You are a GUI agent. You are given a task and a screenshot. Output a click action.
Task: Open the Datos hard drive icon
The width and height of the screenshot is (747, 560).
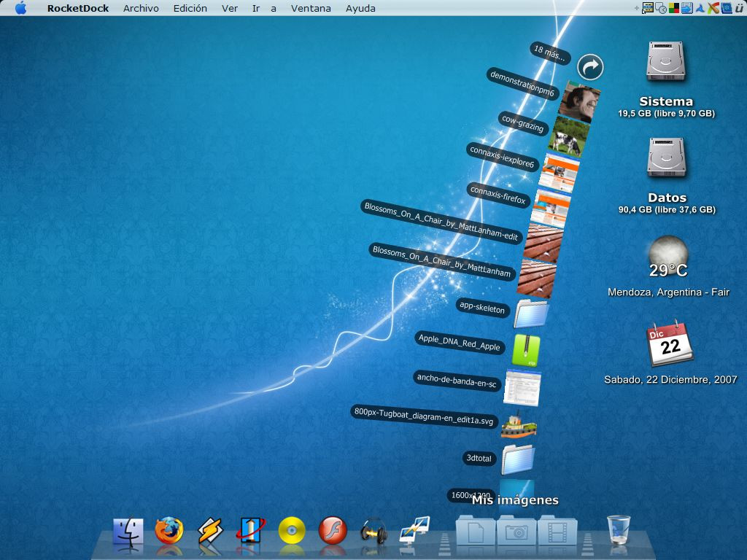point(667,158)
